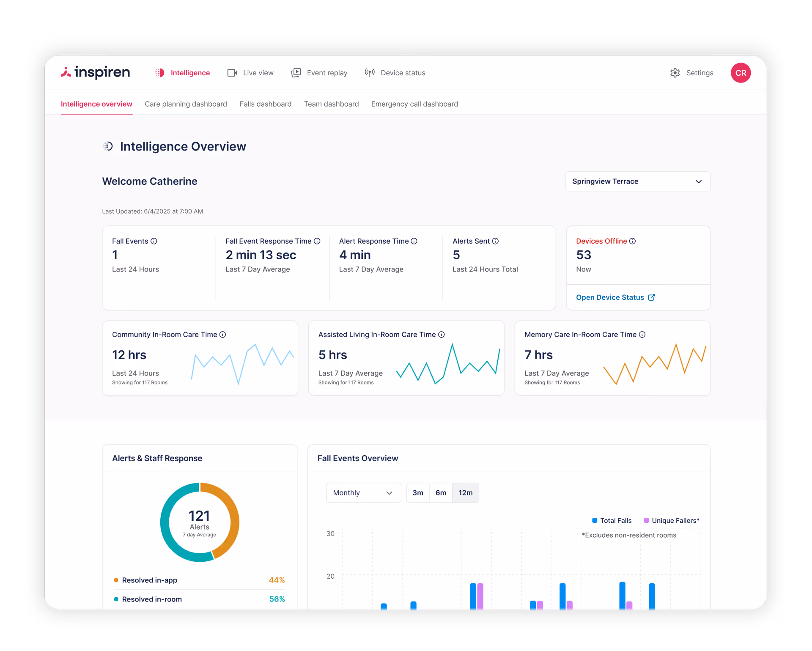812x651 pixels.
Task: Open the Monthly interval dropdown
Action: click(x=363, y=493)
